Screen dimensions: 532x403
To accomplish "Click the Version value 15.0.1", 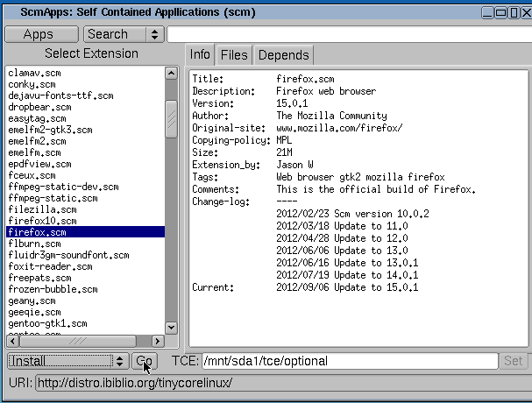I will click(292, 103).
